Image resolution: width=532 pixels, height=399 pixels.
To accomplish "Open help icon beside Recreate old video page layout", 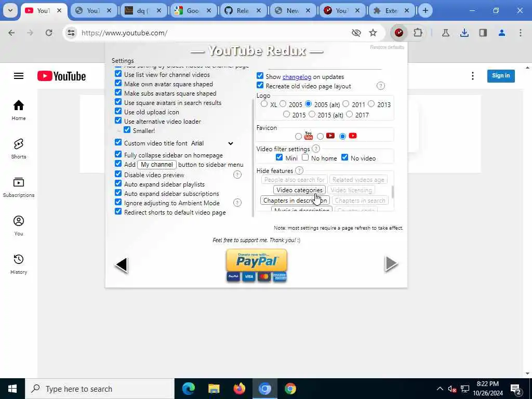I will point(381,86).
